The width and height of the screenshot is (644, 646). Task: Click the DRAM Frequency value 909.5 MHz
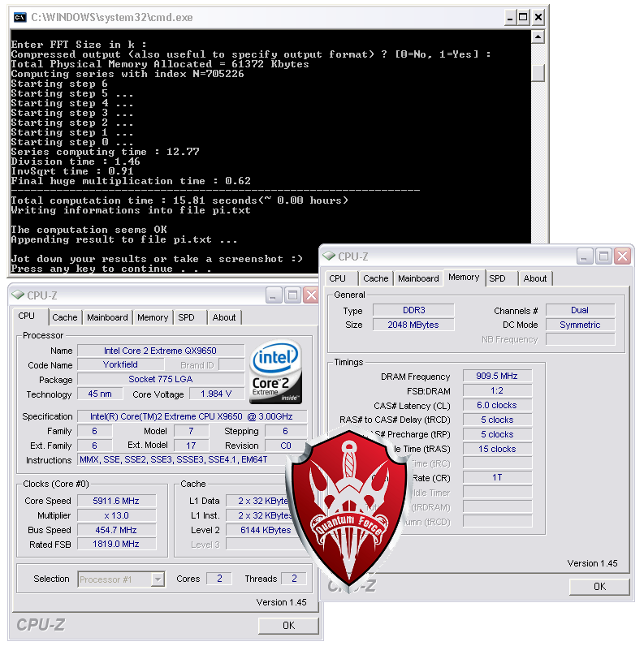(x=497, y=376)
